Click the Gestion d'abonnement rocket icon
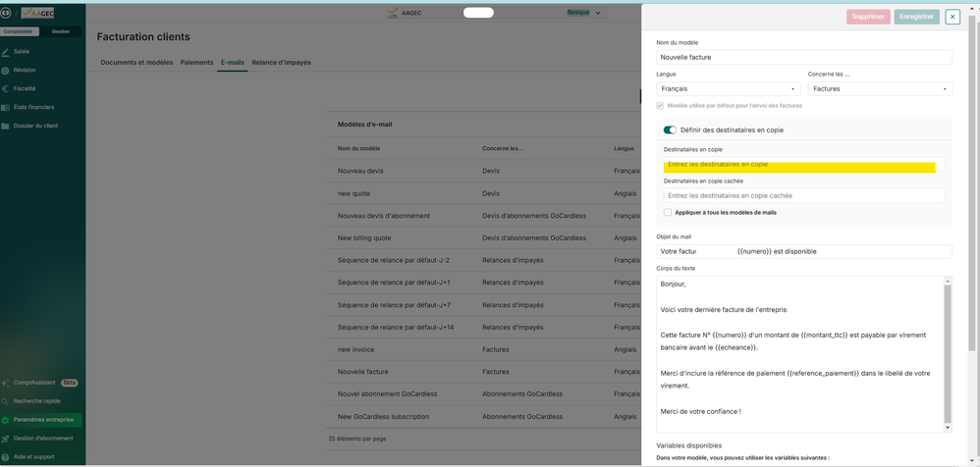Screen dimensions: 980x467 click(6, 439)
